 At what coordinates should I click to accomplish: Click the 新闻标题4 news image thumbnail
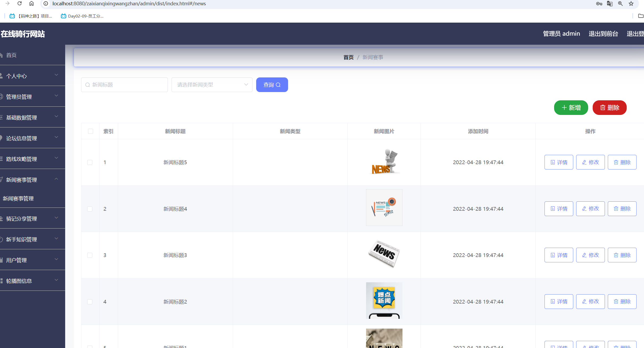tap(384, 208)
